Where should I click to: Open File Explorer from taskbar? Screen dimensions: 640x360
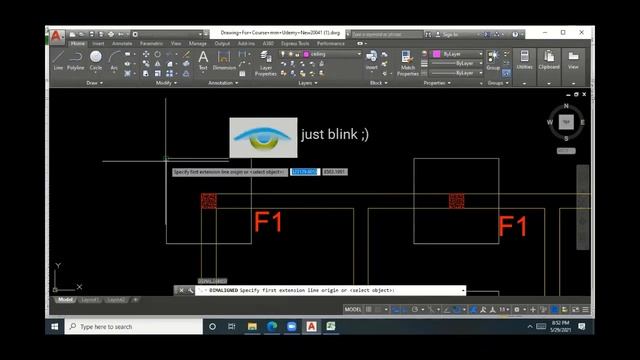pos(252,327)
